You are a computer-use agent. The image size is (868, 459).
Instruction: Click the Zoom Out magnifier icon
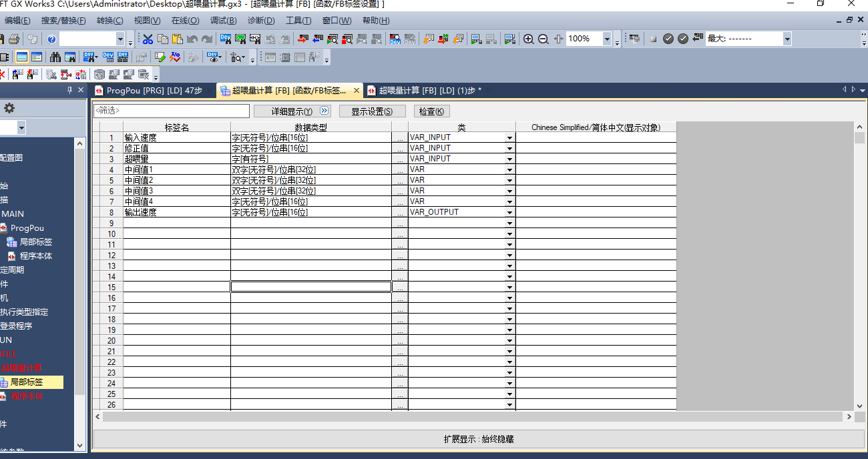tap(543, 39)
